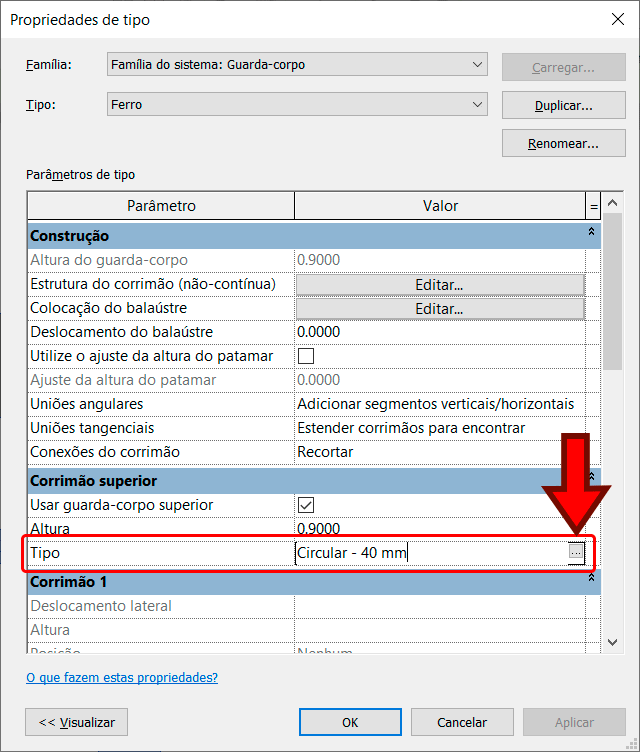The height and width of the screenshot is (752, 640).
Task: Click the Cancelar button
Action: coord(462,722)
